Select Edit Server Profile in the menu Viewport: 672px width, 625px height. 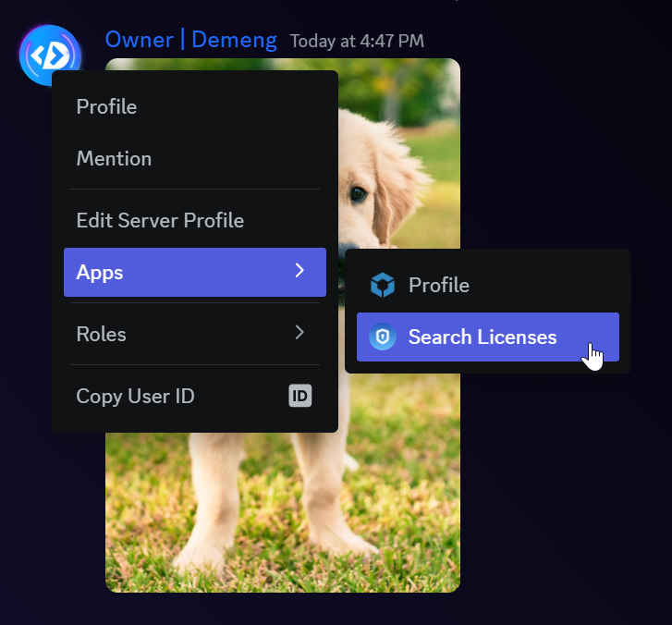tap(160, 221)
